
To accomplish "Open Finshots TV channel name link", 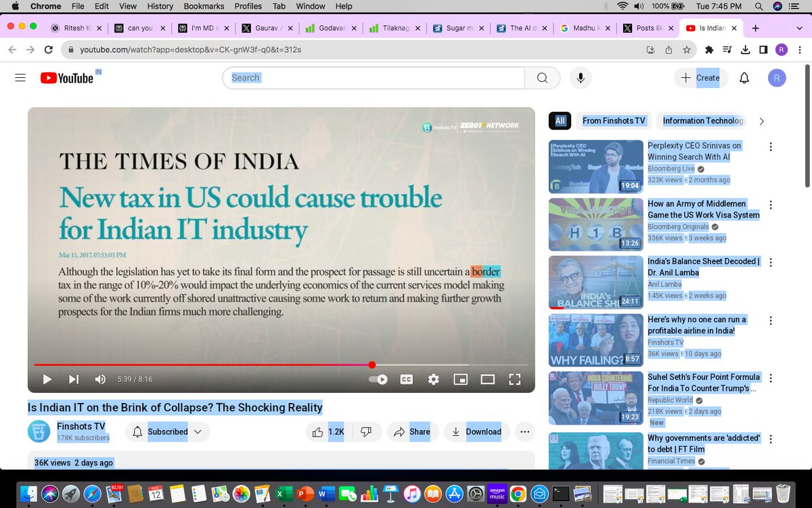I will pos(81,427).
